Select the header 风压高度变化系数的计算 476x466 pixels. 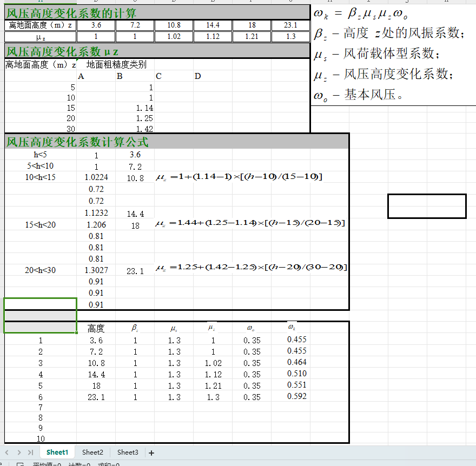pyautogui.click(x=157, y=13)
